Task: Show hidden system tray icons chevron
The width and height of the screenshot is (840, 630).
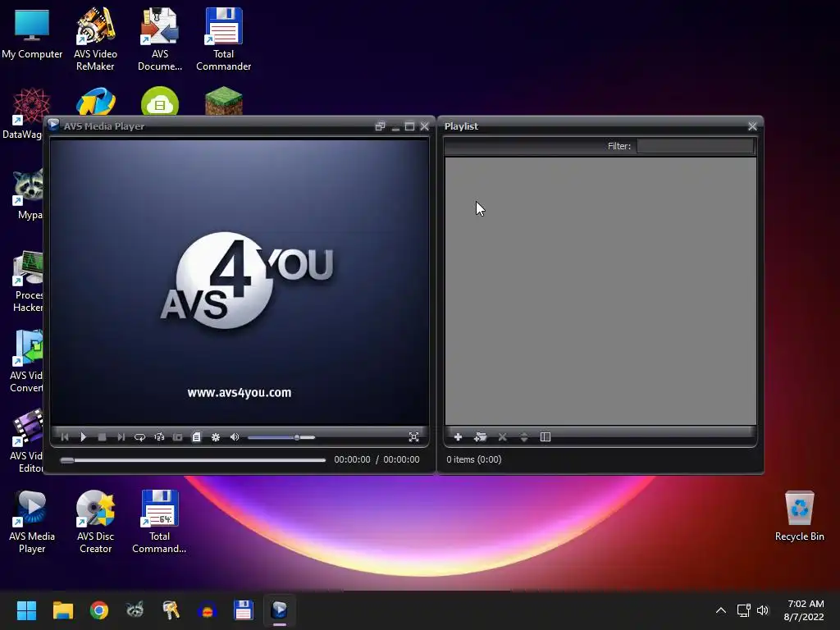Action: tap(721, 610)
